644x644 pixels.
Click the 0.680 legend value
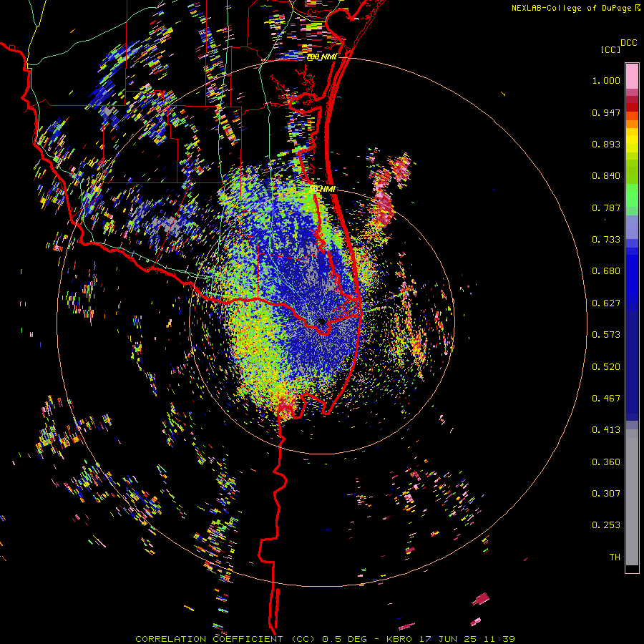pos(606,271)
